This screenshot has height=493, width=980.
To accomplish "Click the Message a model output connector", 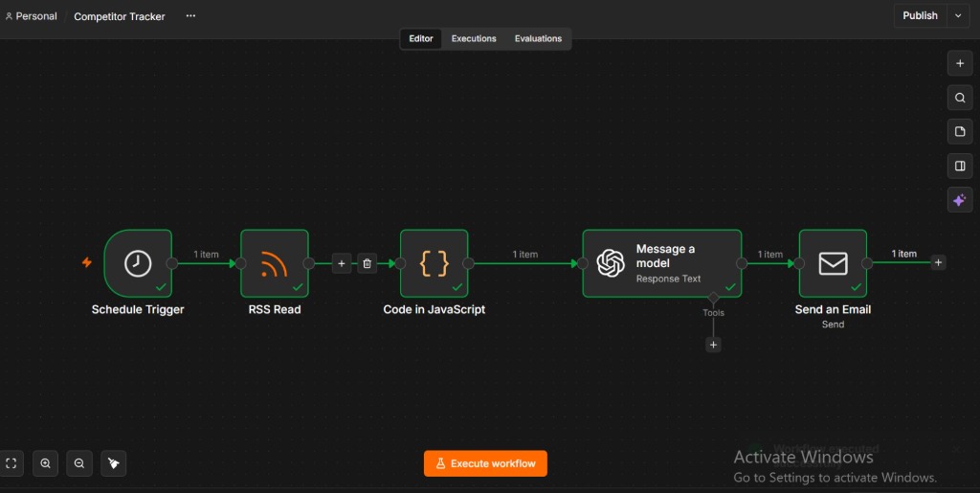I will pyautogui.click(x=742, y=263).
